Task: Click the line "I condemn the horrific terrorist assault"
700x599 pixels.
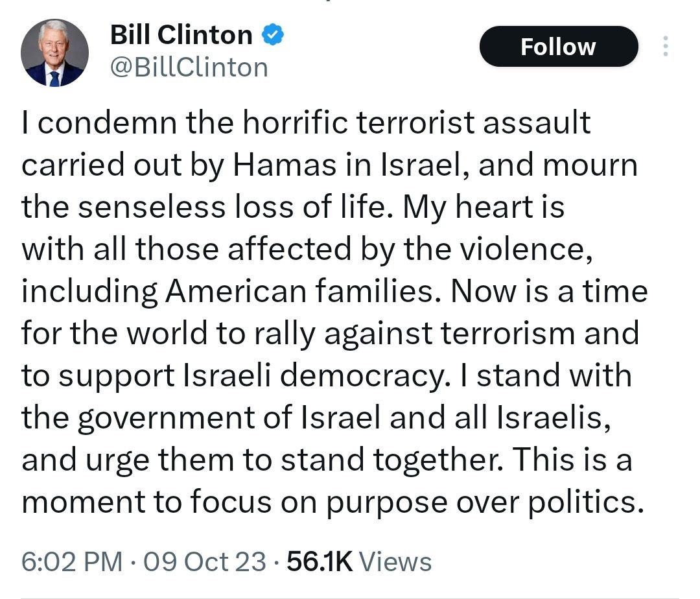Action: click(x=306, y=123)
